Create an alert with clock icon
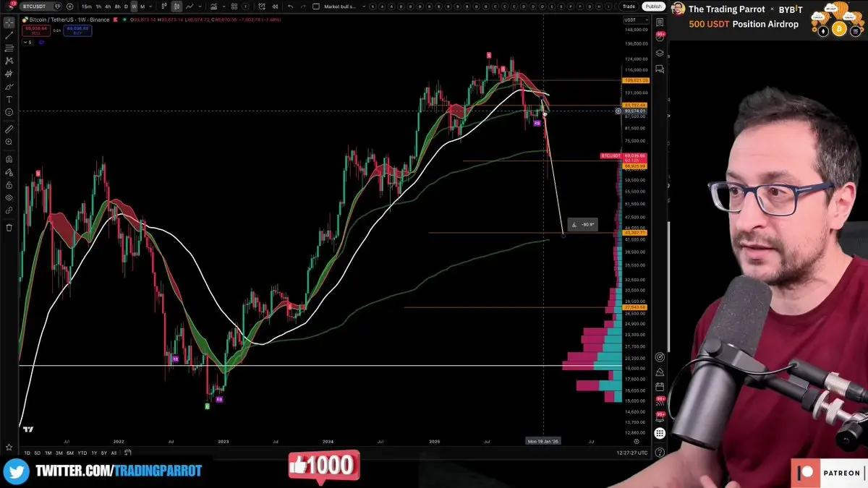Screen dimensions: 868x488 click(262, 7)
